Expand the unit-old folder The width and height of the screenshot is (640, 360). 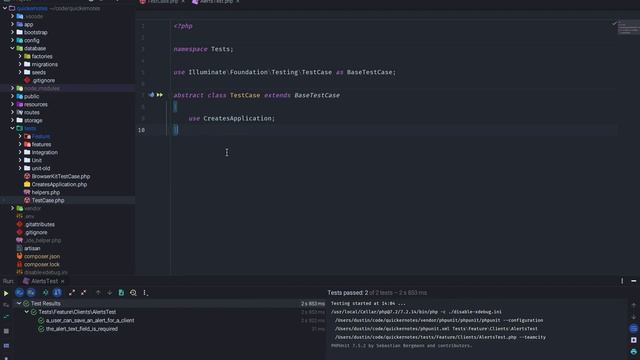pyautogui.click(x=20, y=168)
